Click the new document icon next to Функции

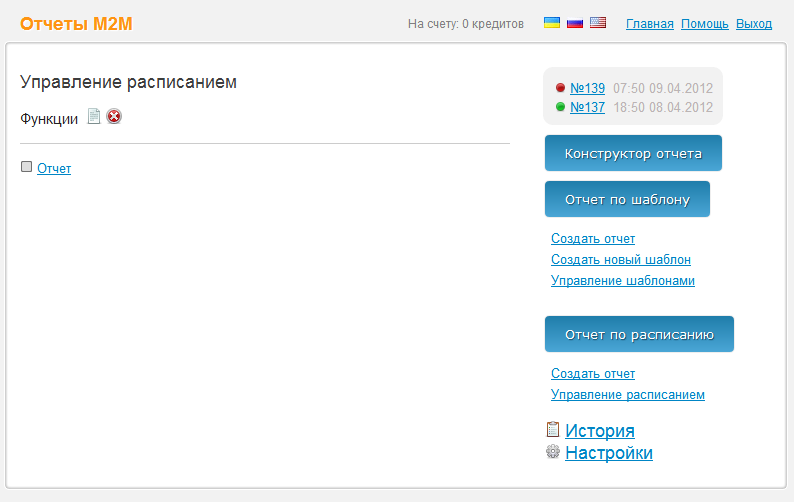[x=94, y=117]
